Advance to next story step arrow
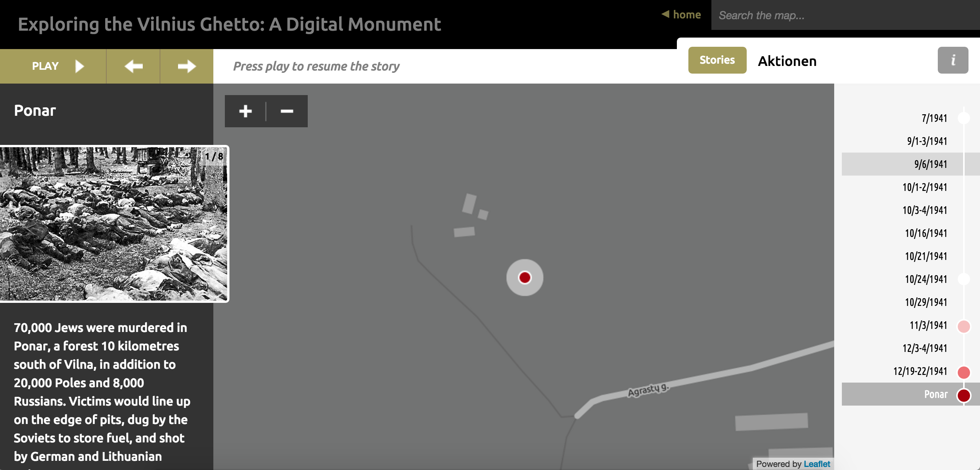 (x=186, y=66)
